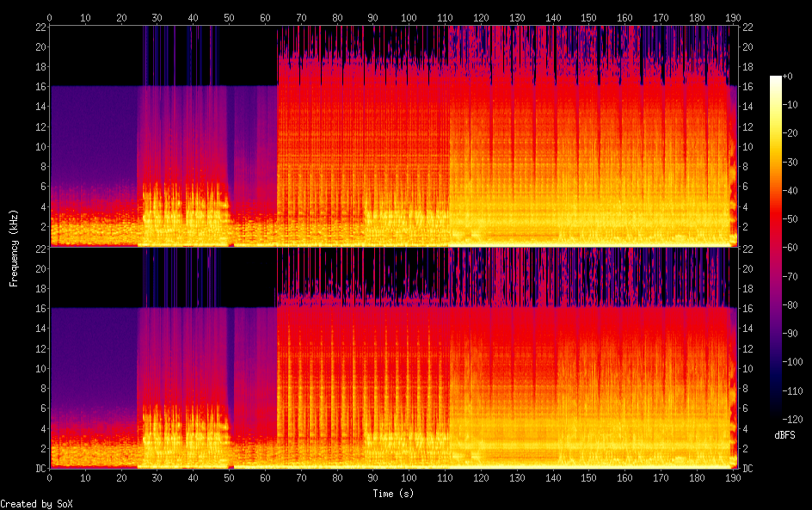The width and height of the screenshot is (812, 510).
Task: Click the "Frequency (kHz)" vertical axis label
Action: click(x=14, y=247)
